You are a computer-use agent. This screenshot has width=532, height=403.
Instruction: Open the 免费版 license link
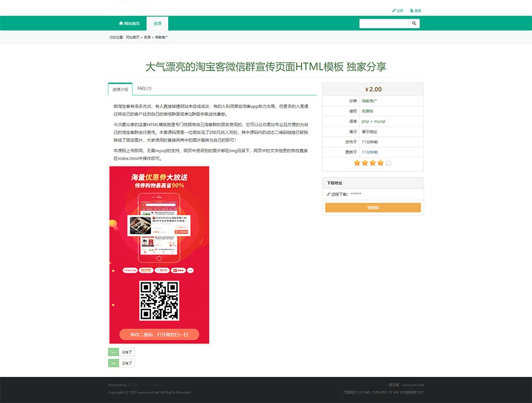[x=368, y=111]
